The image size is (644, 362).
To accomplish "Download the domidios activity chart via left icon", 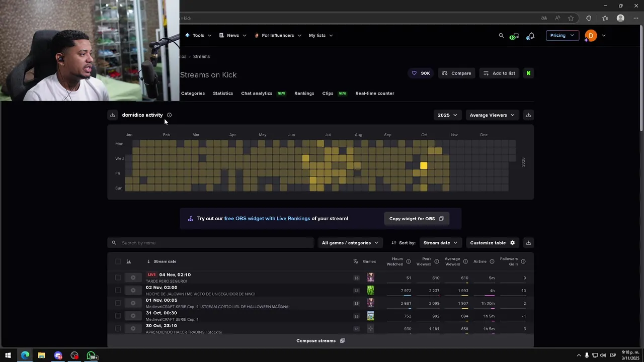I will tap(113, 115).
